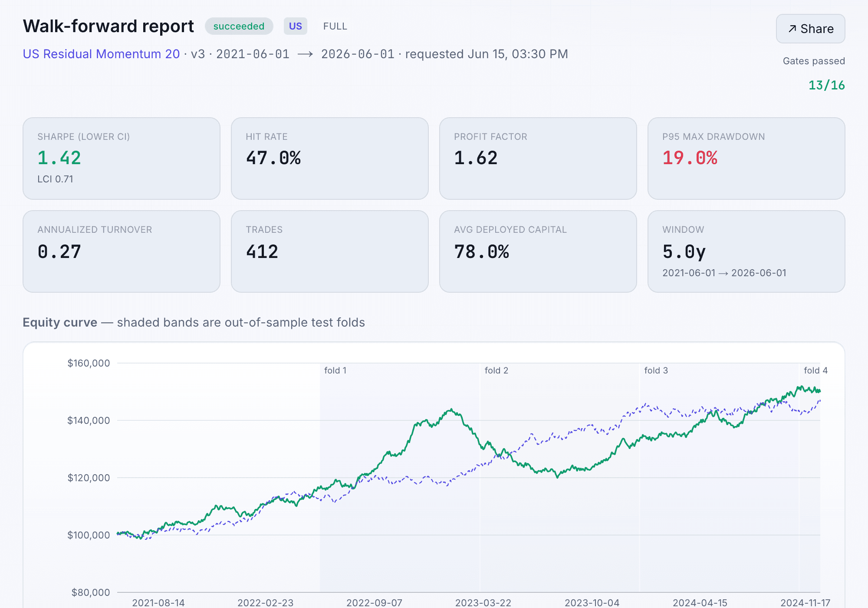
Task: Click the profit factor value 1.62
Action: coord(476,158)
